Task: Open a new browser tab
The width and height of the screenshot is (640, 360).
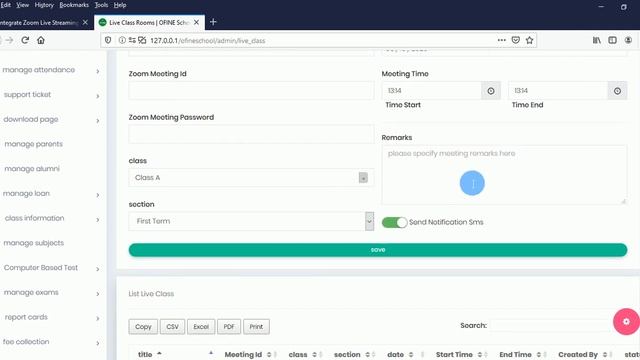Action: point(213,22)
